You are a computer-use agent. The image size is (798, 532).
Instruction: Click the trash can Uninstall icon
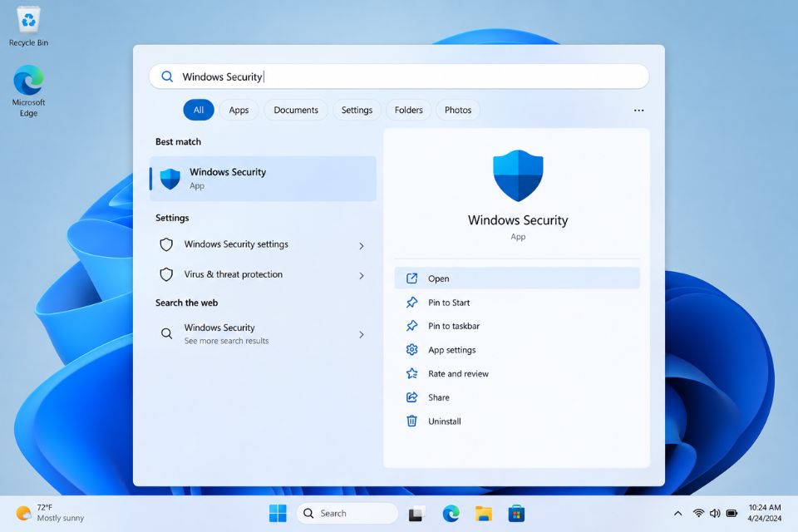411,421
